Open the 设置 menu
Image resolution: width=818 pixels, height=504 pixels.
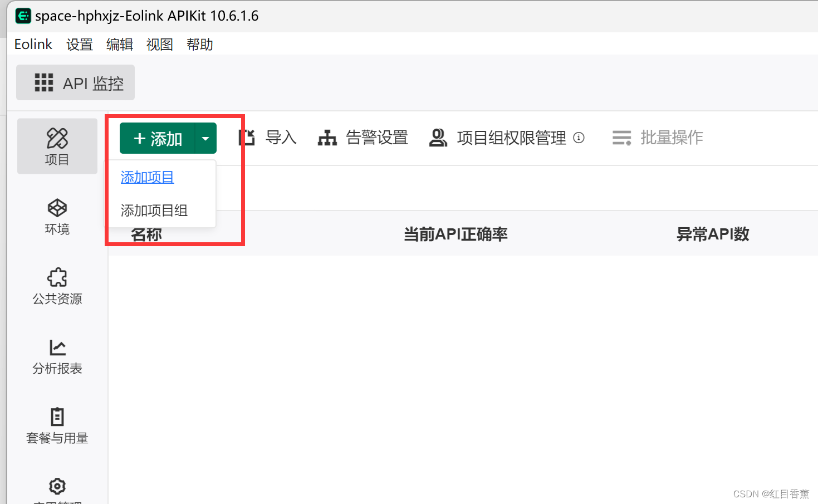[80, 45]
